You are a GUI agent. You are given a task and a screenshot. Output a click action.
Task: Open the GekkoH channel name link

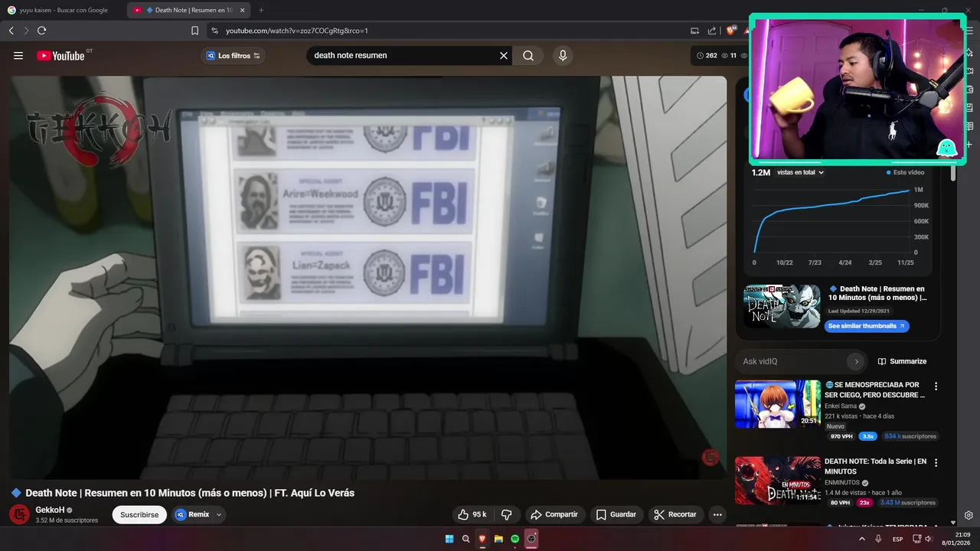click(x=50, y=510)
